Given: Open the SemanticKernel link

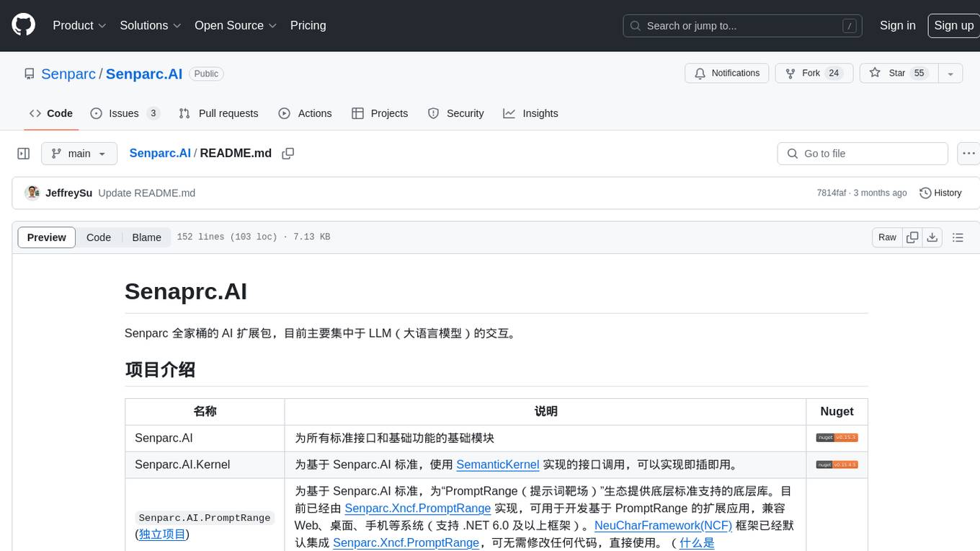Looking at the screenshot, I should pos(498,464).
